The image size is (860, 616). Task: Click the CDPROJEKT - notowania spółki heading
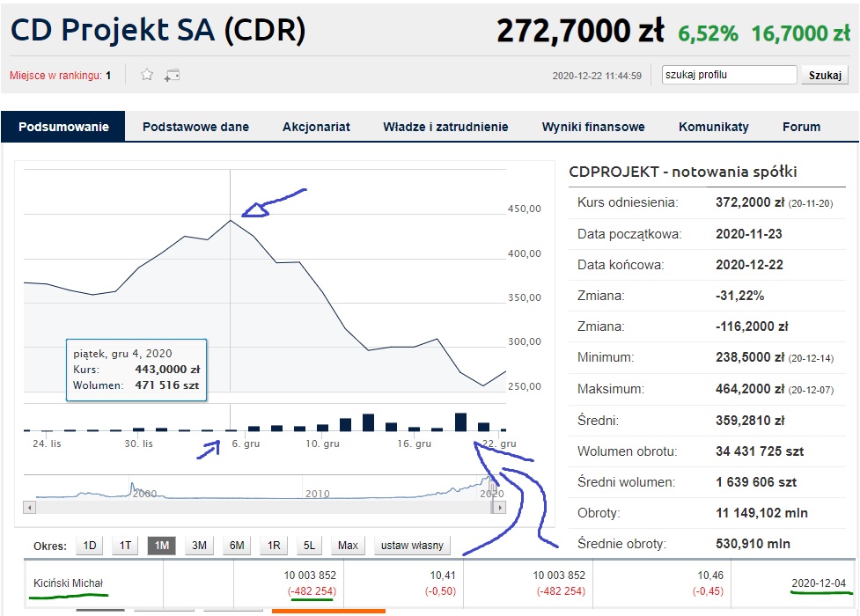pos(683,172)
